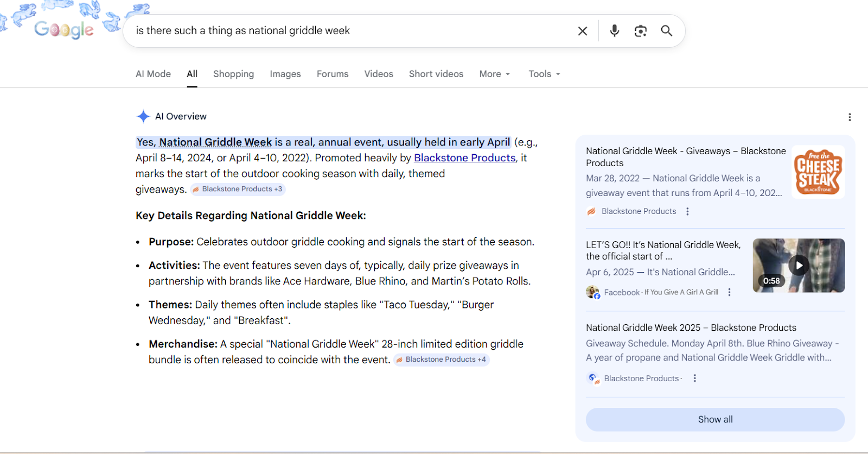This screenshot has width=868, height=454.
Task: Click into the search query text field
Action: click(x=347, y=31)
